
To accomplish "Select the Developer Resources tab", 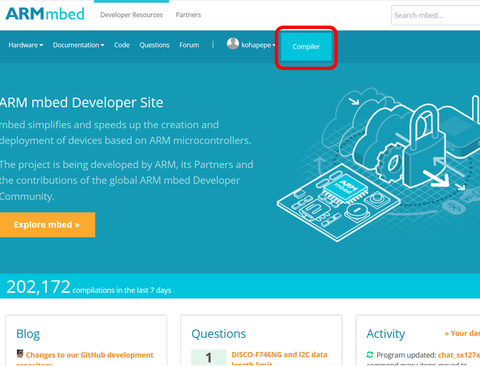I will [131, 15].
